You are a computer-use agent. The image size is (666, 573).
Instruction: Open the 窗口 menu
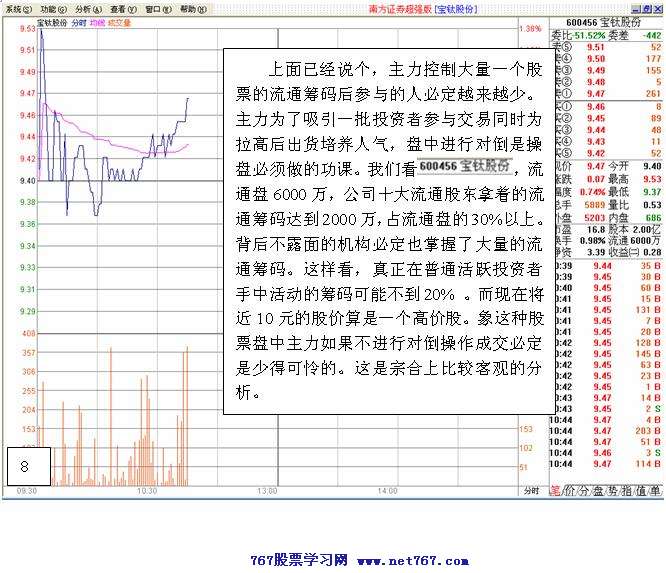click(x=156, y=8)
